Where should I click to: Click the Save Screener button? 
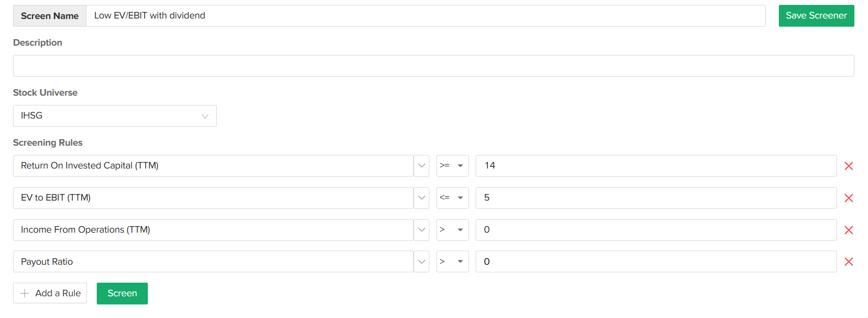pyautogui.click(x=816, y=16)
